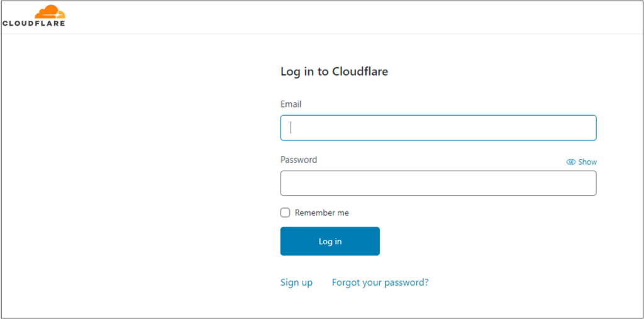
Task: Focus the Email input field
Action: (438, 128)
